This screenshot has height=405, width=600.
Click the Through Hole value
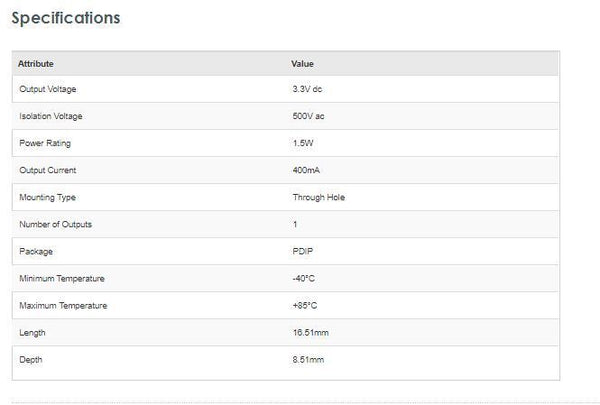tap(313, 197)
